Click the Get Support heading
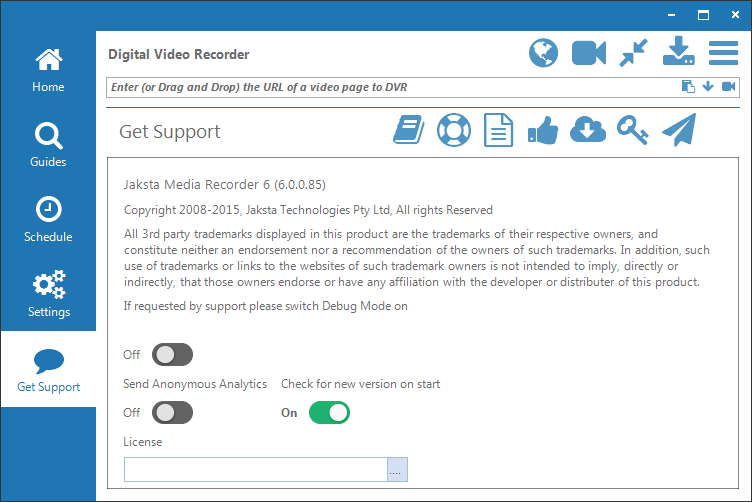 click(169, 132)
